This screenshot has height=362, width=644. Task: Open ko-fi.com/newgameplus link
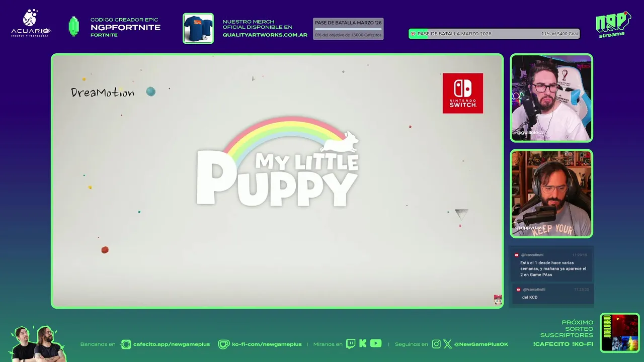tap(267, 344)
